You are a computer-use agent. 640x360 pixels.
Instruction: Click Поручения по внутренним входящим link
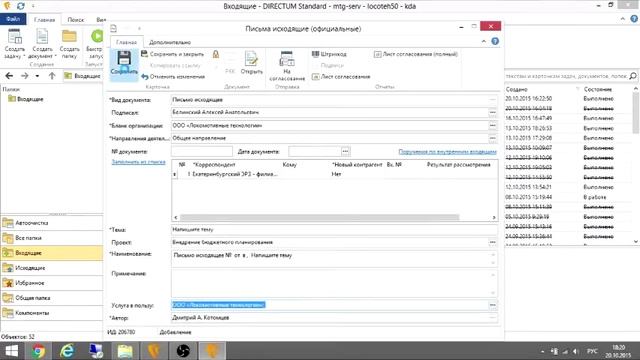pyautogui.click(x=447, y=151)
